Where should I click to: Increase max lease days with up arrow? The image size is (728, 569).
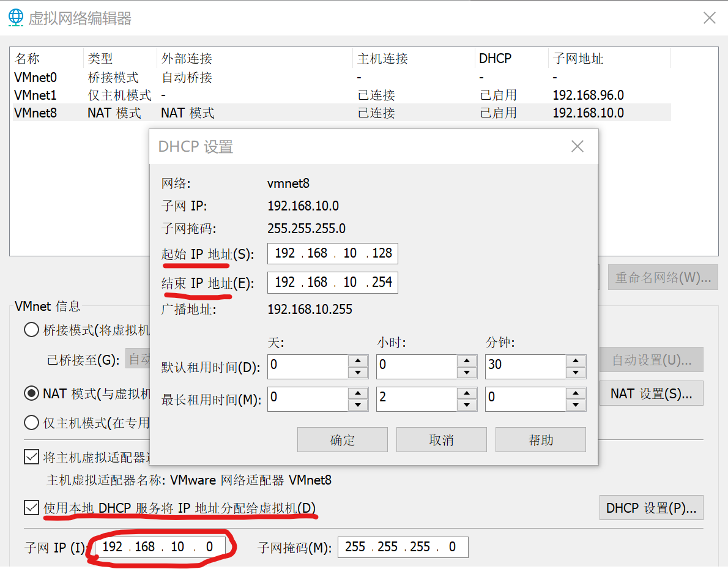pos(357,393)
